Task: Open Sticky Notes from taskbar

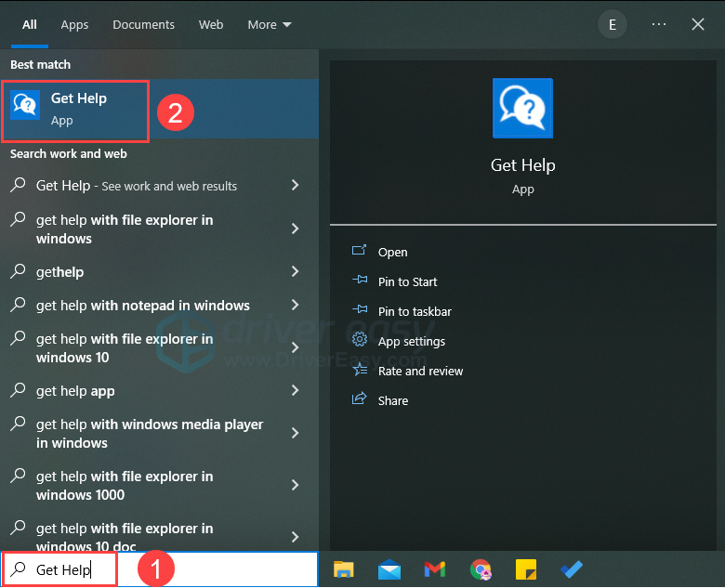Action: click(525, 569)
